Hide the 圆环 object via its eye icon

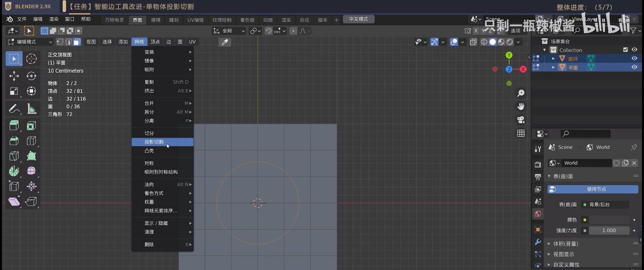pos(634,59)
